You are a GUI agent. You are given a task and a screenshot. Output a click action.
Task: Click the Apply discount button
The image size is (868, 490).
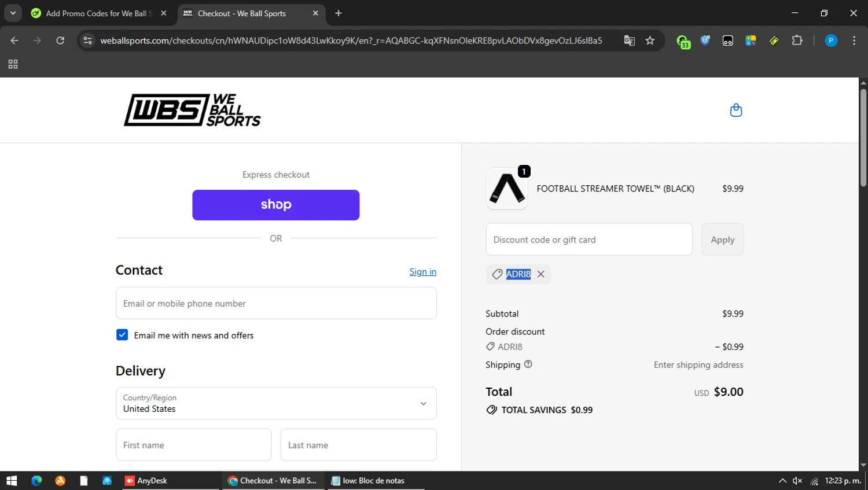pyautogui.click(x=723, y=240)
